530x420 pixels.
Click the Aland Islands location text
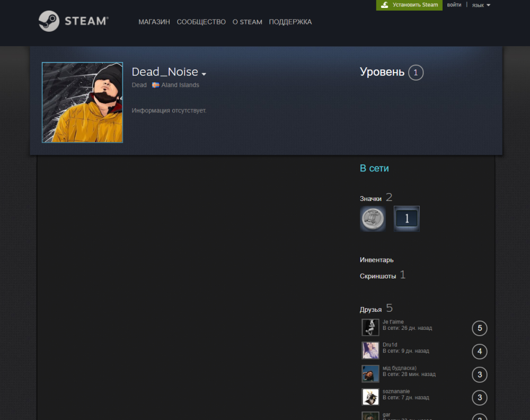[180, 85]
